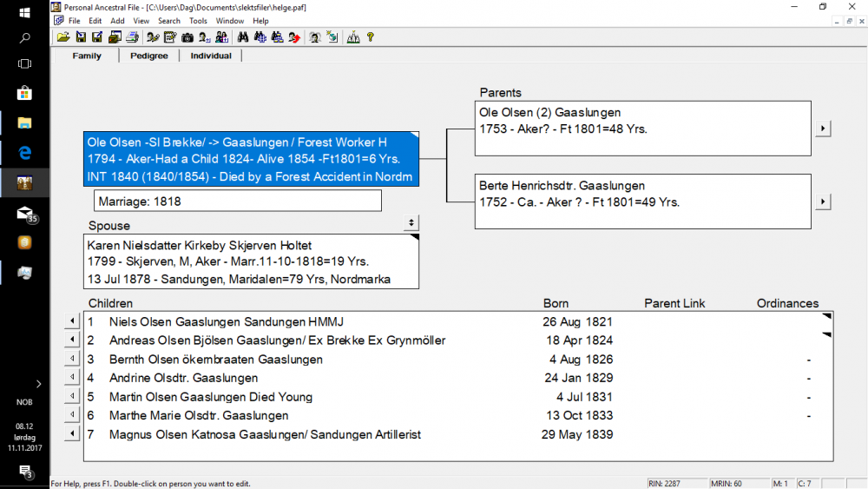This screenshot has height=489, width=868.
Task: Click the Import floppy disk toolbar icon
Action: 81,37
